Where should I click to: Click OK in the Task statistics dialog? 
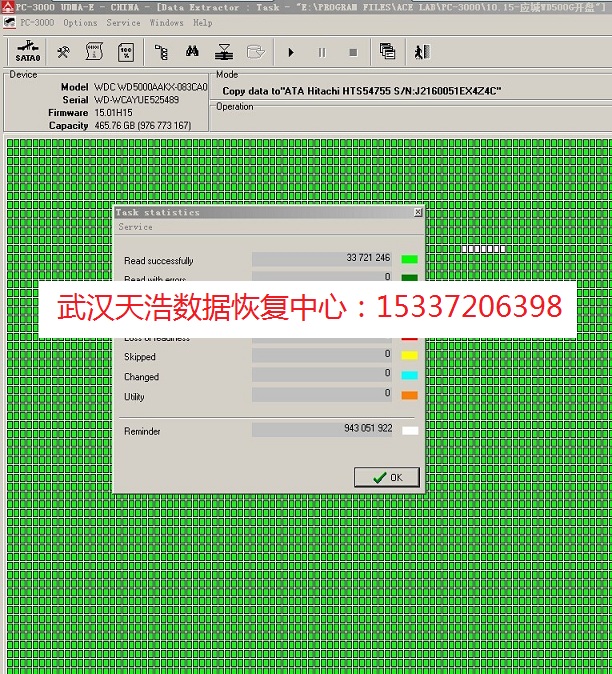coord(387,477)
